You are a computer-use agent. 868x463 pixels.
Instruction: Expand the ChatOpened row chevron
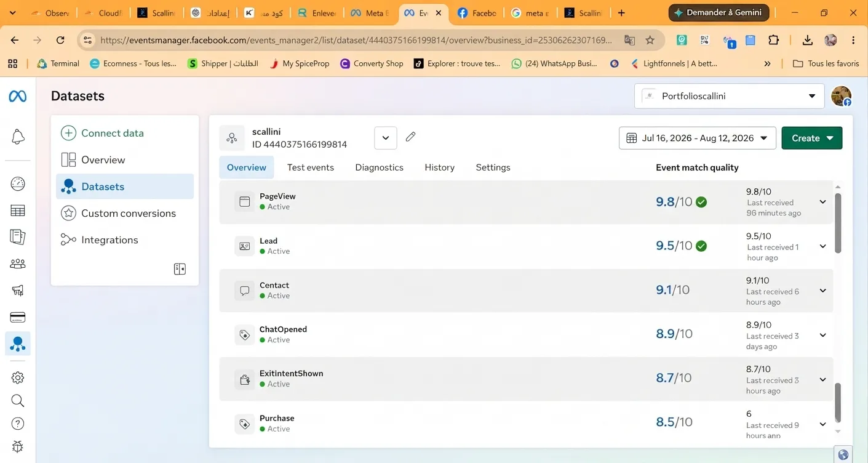(822, 335)
